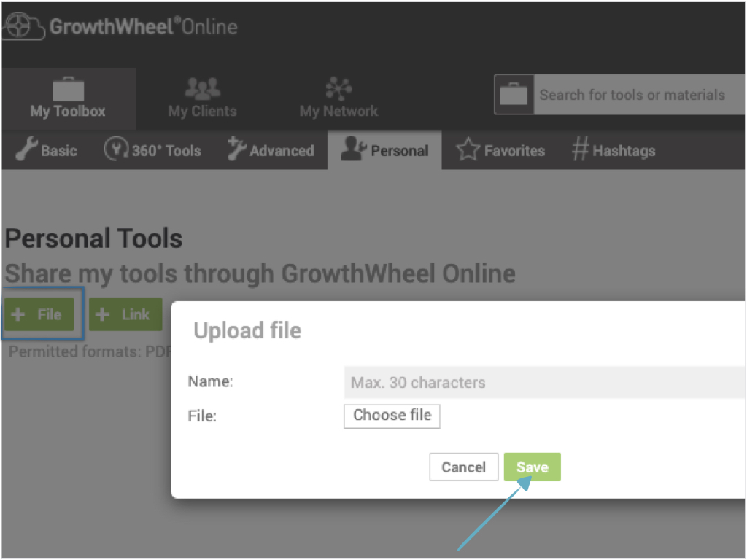Click the GrowthWheel Online title text

tap(144, 27)
